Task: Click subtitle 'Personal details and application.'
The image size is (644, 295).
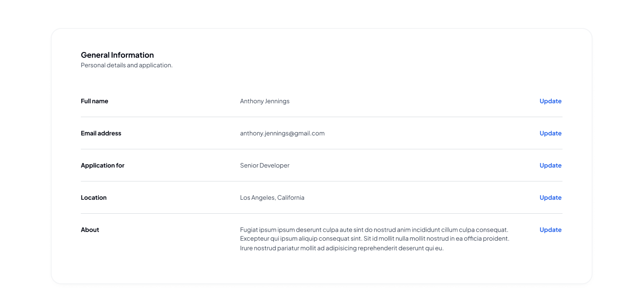Action: (x=127, y=65)
